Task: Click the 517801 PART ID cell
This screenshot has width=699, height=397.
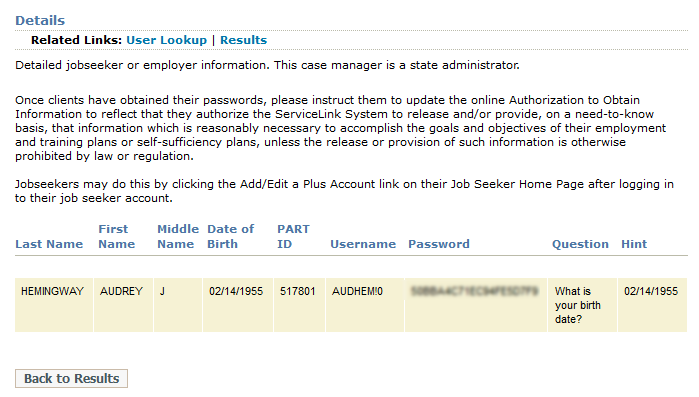Action: (x=299, y=305)
